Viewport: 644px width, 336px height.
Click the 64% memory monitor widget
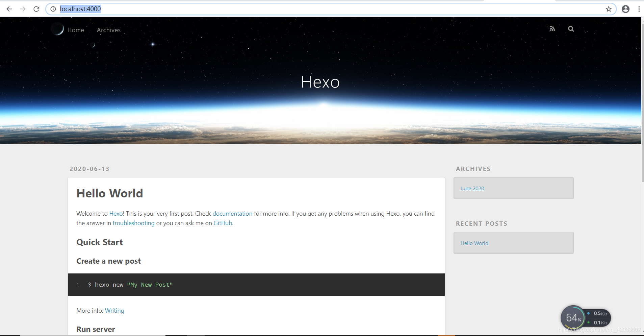(573, 317)
